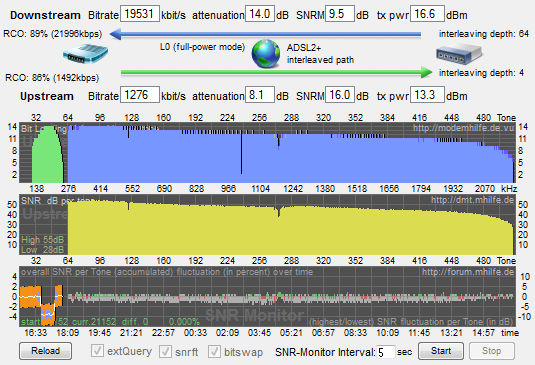Image resolution: width=535 pixels, height=365 pixels.
Task: Select the upstream tx pwr 13.3 field
Action: coord(427,95)
